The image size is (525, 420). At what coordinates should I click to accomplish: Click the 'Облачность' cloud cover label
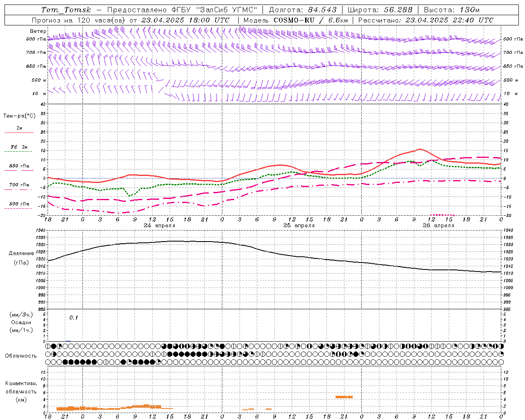[x=21, y=356]
